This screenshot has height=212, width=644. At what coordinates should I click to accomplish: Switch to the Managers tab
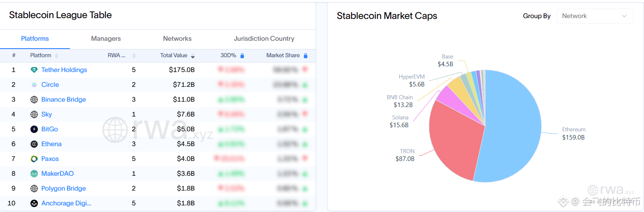(106, 39)
